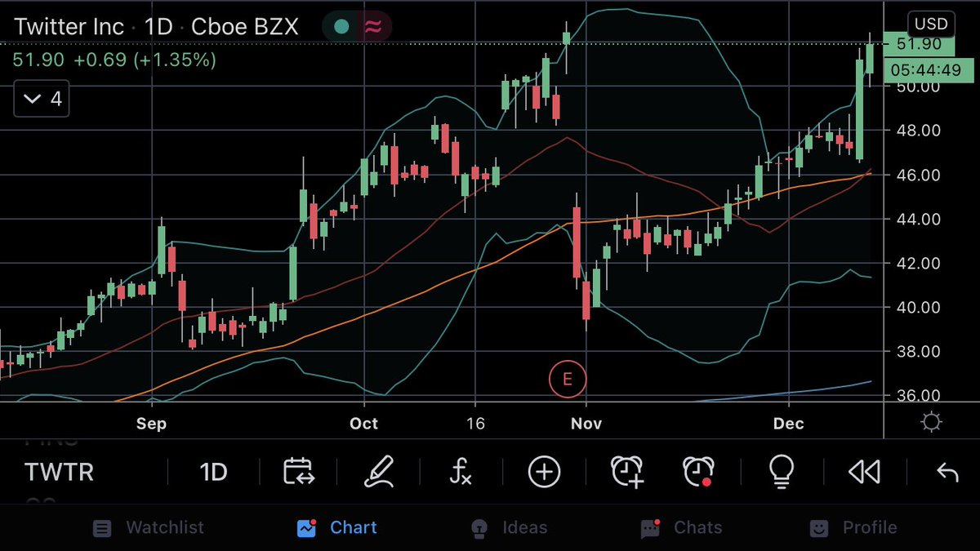The image size is (980, 551).
Task: Click the Sep label on time axis
Action: [x=151, y=423]
